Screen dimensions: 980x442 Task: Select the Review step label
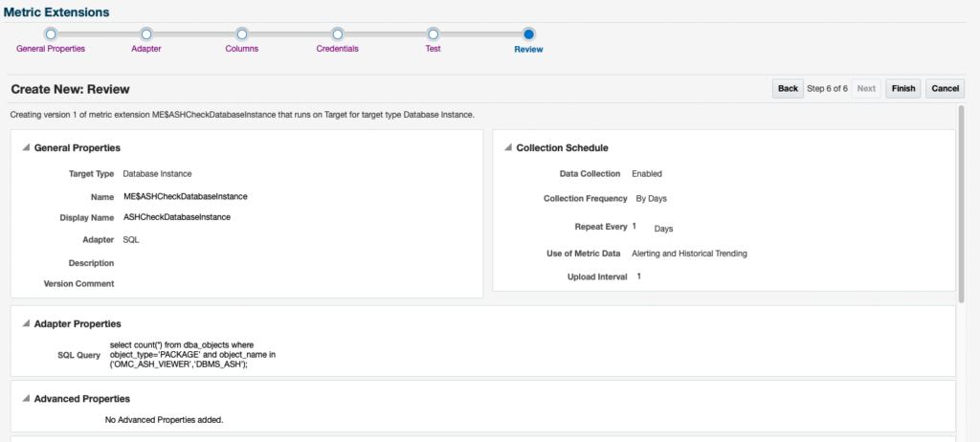click(528, 50)
